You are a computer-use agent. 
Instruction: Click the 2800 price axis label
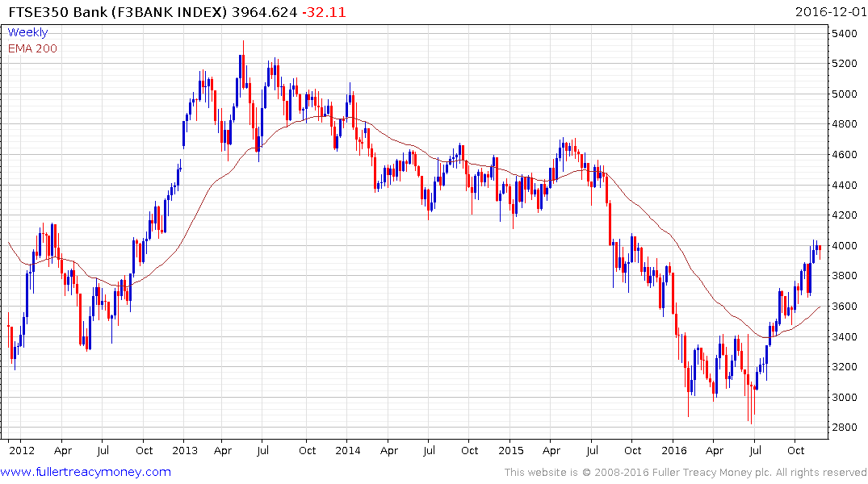pyautogui.click(x=845, y=428)
